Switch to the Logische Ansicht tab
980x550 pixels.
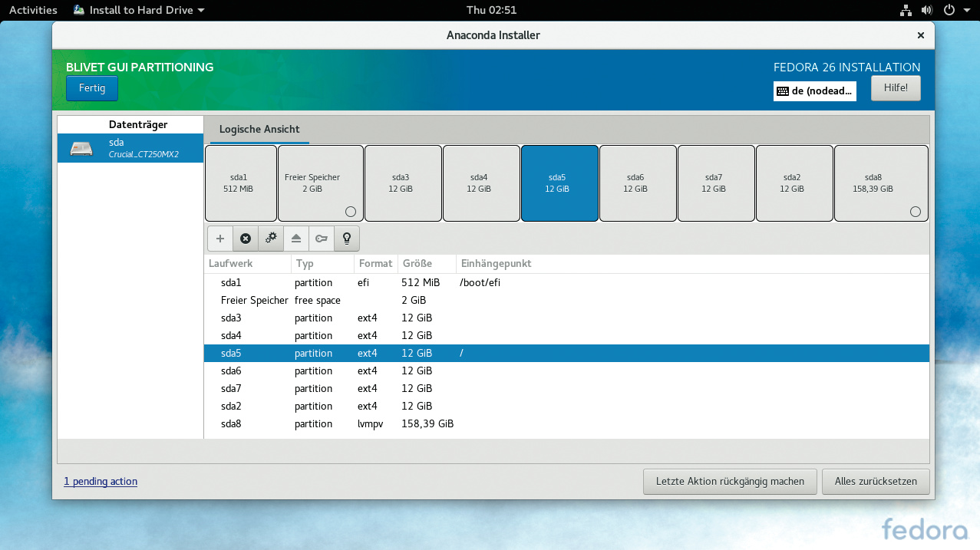[259, 130]
